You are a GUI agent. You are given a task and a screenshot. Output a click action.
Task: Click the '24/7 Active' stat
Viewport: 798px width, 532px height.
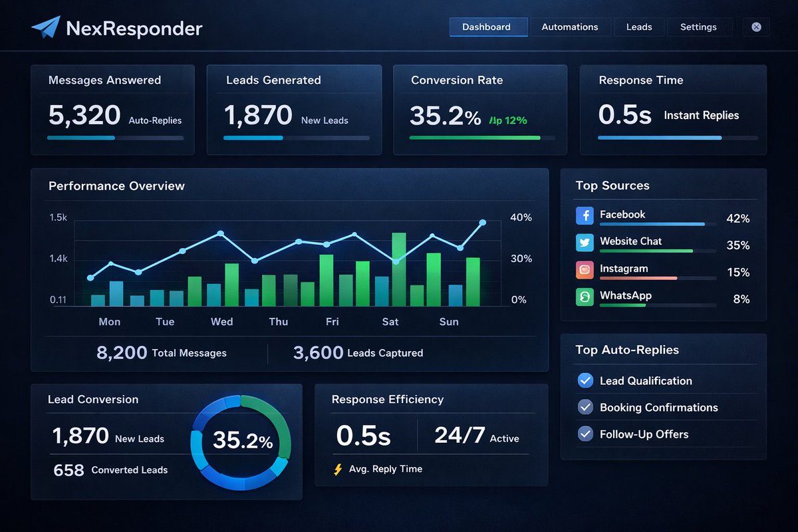click(x=477, y=436)
